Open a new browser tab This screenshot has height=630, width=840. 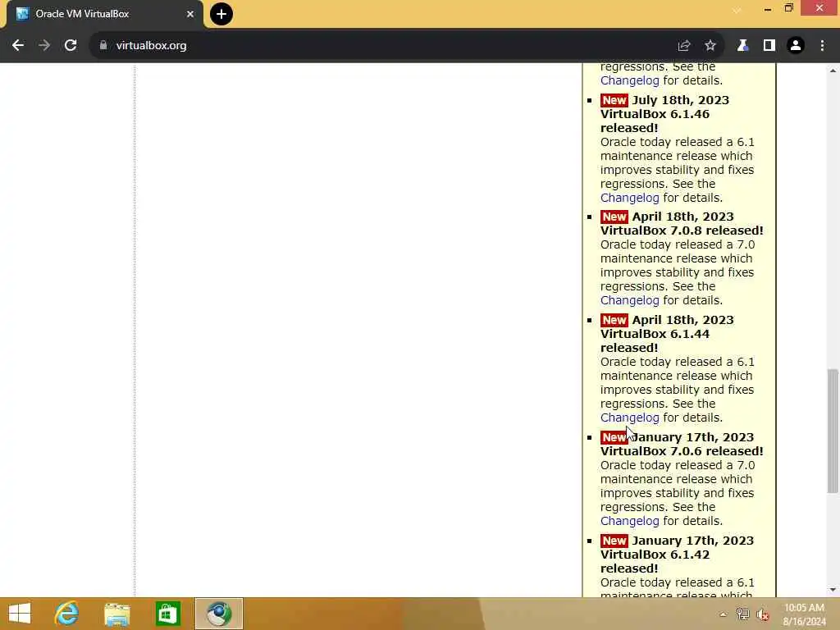click(221, 14)
